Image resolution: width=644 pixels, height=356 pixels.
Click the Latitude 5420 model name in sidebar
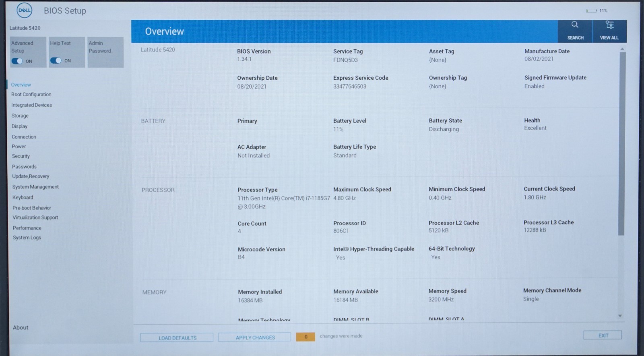tap(25, 28)
